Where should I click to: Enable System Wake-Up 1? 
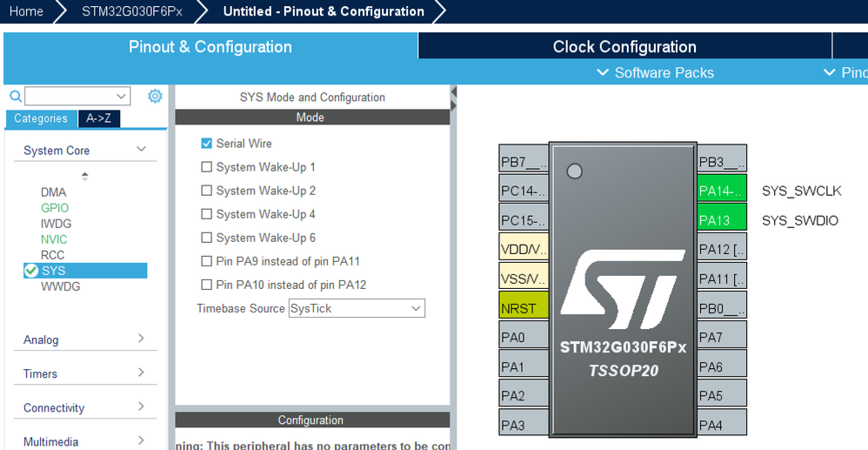(x=206, y=167)
